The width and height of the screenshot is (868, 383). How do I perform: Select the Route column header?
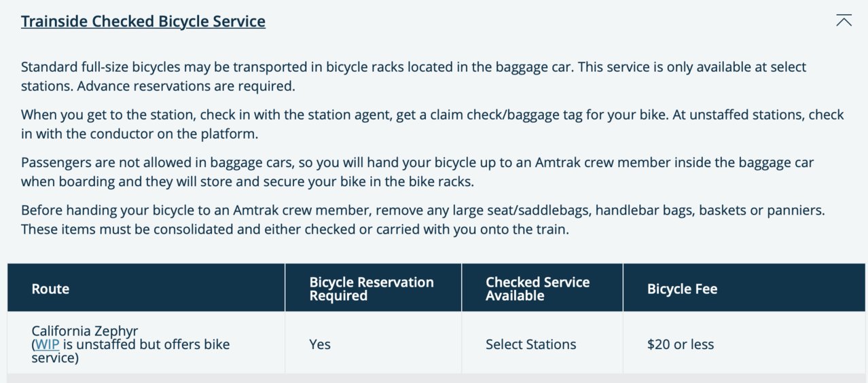pyautogui.click(x=50, y=289)
